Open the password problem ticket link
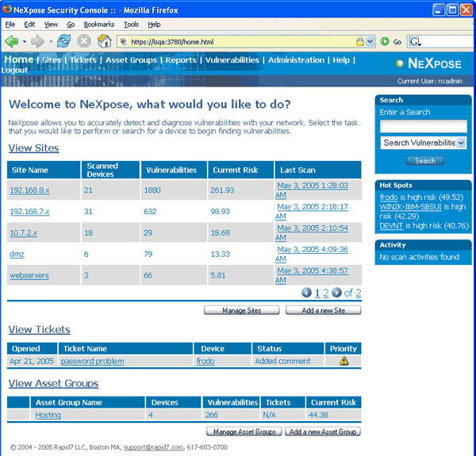 click(x=92, y=361)
